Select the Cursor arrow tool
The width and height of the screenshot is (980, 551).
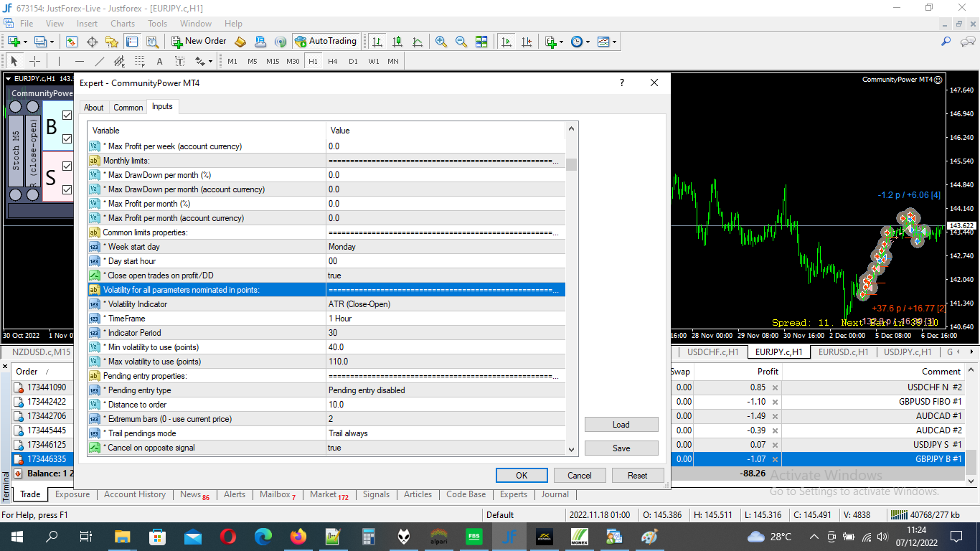(14, 61)
